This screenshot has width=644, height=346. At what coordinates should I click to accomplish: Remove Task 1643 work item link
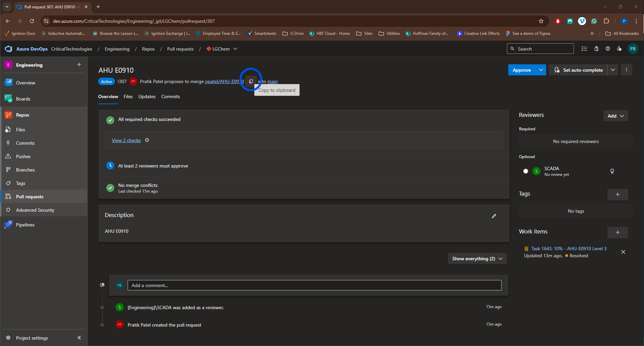pyautogui.click(x=623, y=252)
